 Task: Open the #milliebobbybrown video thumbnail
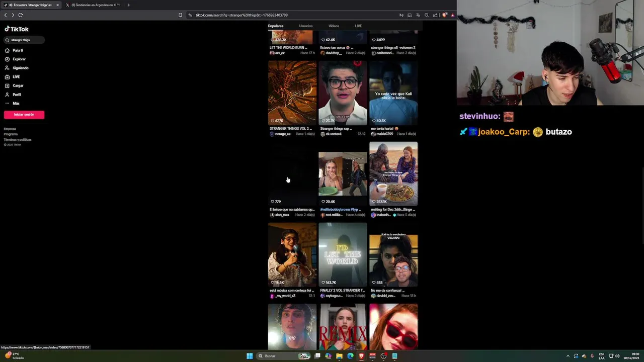[x=343, y=173]
